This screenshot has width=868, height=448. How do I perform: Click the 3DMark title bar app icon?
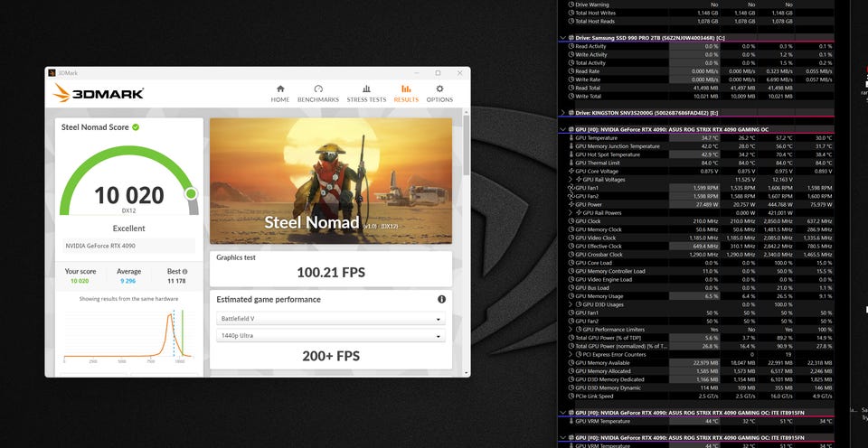pos(52,73)
